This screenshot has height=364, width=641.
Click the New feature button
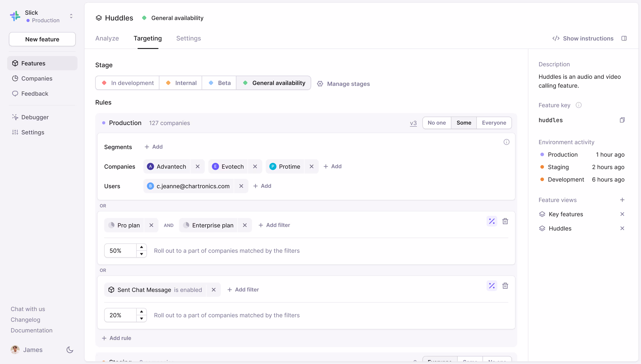tap(42, 39)
